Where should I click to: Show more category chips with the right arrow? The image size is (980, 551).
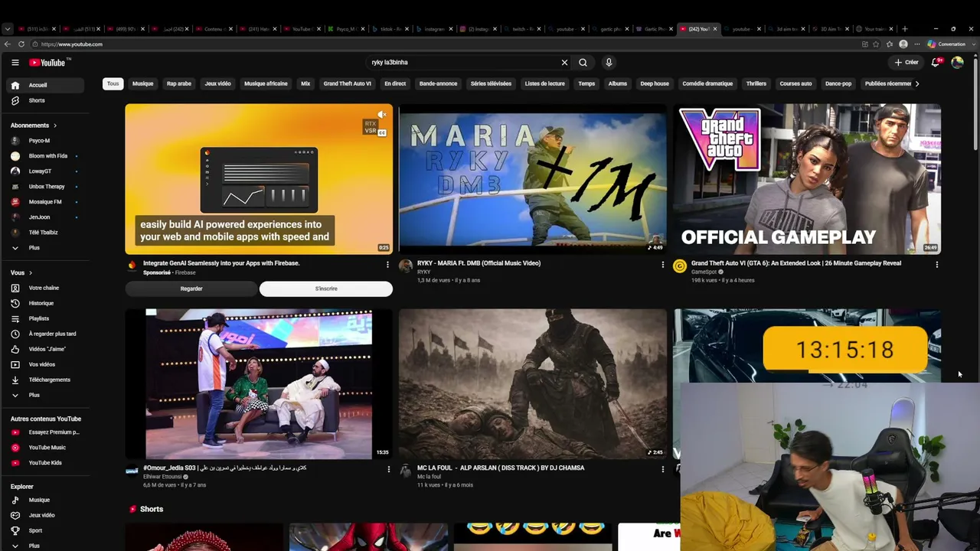click(917, 83)
